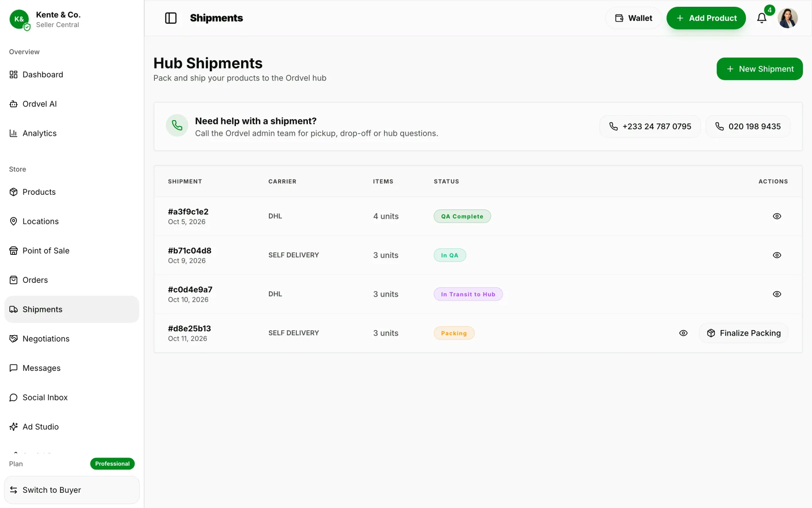Open Ad Studio

click(72, 427)
